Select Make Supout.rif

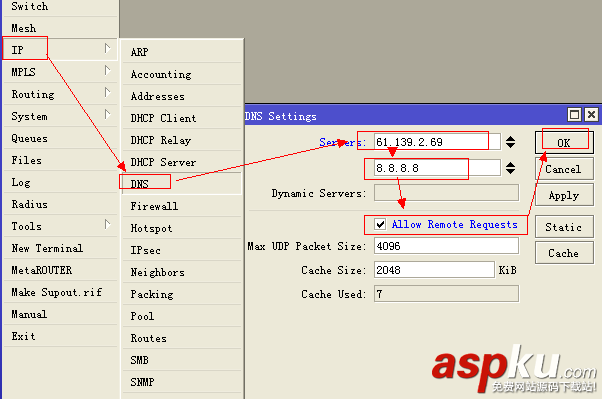click(60, 292)
